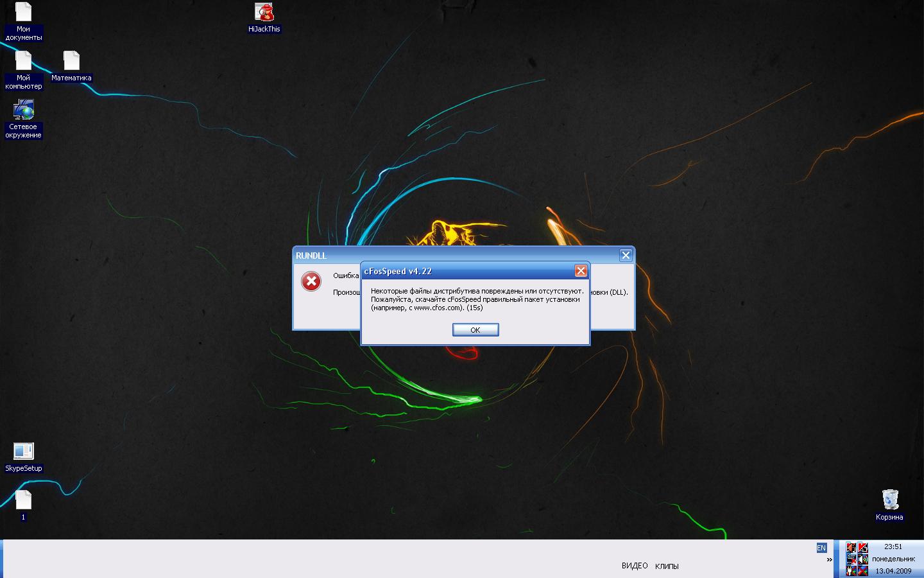Click the red error icon in RUNDLL dialog
The width and height of the screenshot is (924, 578).
[311, 281]
